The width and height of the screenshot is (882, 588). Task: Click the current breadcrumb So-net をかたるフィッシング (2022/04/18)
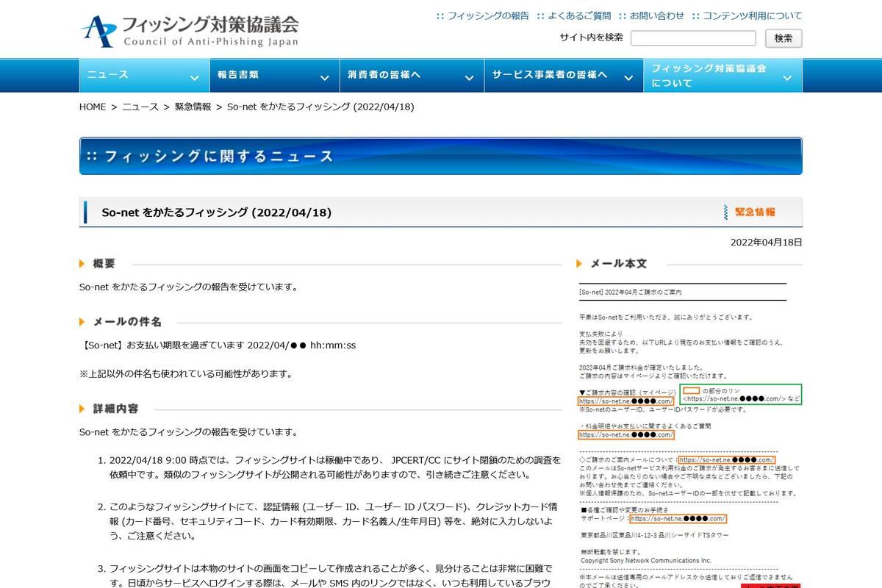coord(320,107)
